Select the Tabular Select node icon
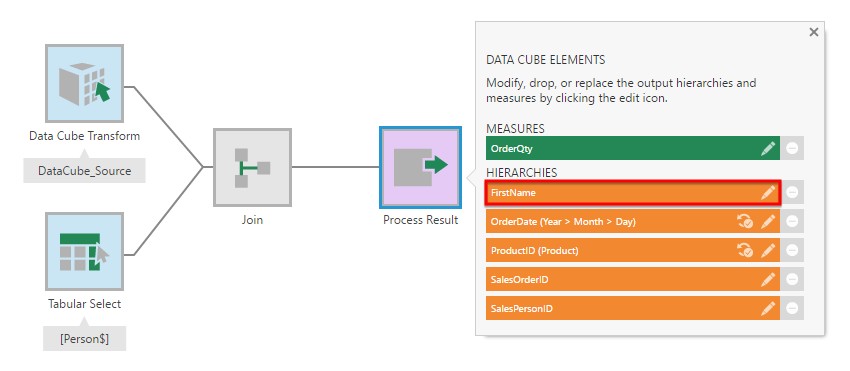 tap(85, 251)
